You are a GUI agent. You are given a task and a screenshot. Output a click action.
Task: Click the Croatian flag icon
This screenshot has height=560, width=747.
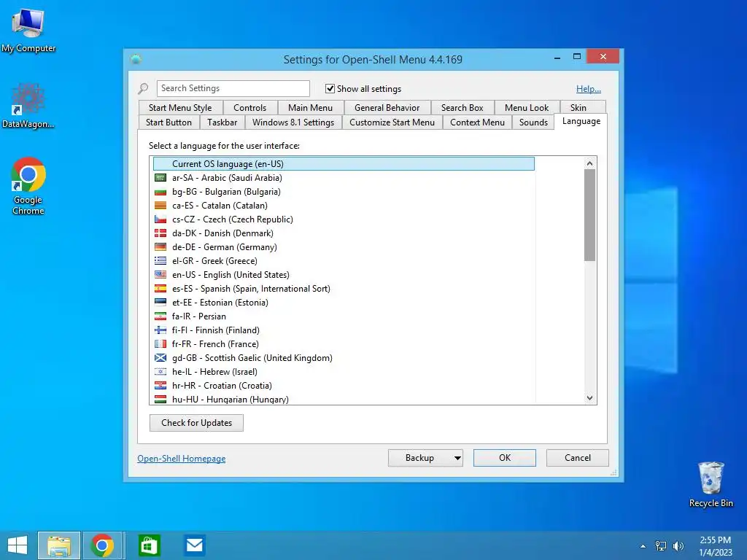coord(160,385)
